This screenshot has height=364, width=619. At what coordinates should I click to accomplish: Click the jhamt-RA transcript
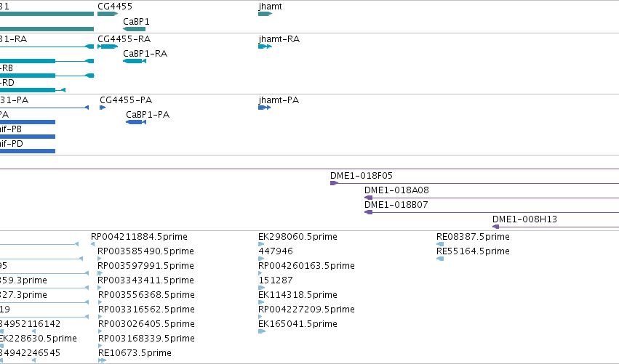coord(265,46)
